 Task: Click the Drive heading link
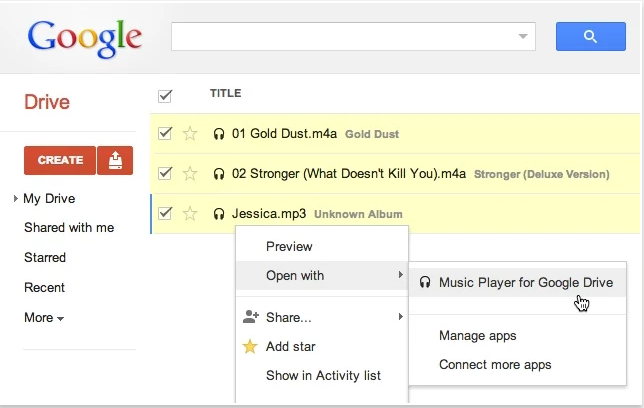47,102
